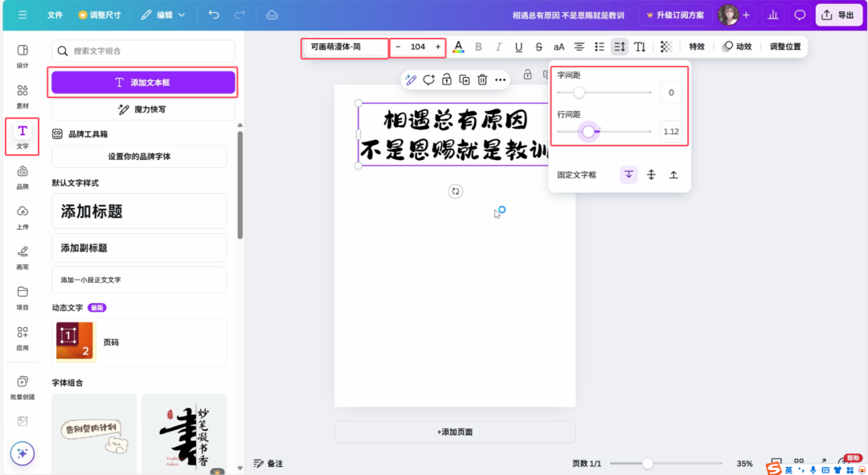
Task: Click the 行间距 slider handle
Action: [x=589, y=131]
